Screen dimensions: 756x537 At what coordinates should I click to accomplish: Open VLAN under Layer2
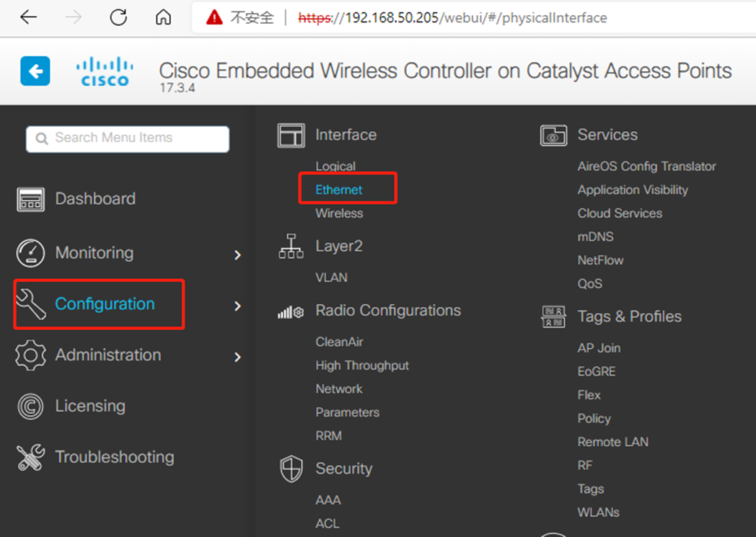click(331, 278)
